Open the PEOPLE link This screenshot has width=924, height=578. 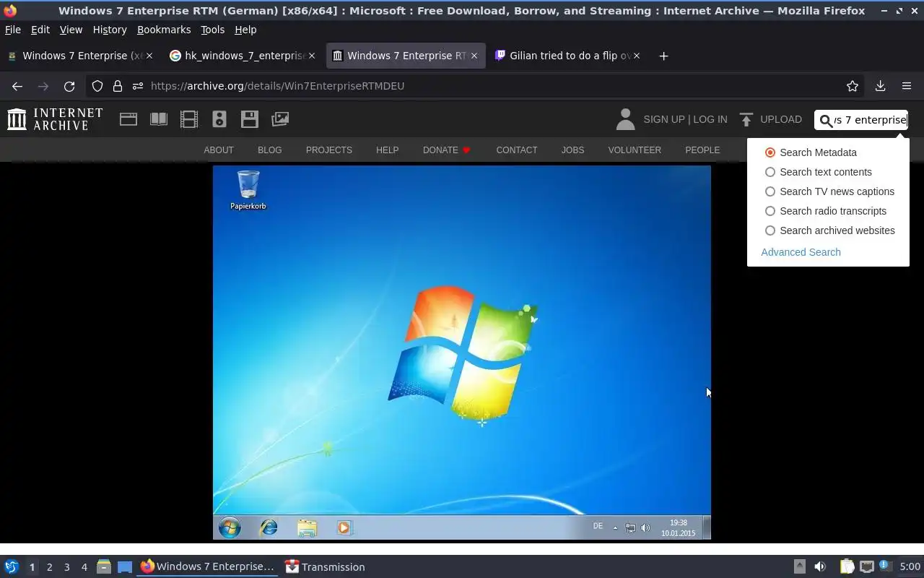click(702, 150)
